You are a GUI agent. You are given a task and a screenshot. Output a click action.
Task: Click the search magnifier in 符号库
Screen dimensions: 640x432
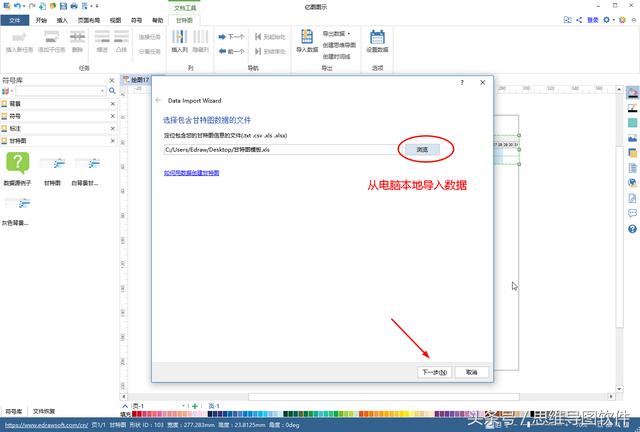click(x=112, y=91)
